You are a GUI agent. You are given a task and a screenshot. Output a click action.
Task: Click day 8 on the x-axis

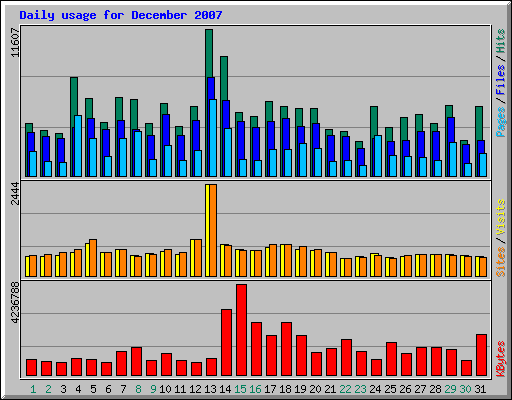[138, 389]
